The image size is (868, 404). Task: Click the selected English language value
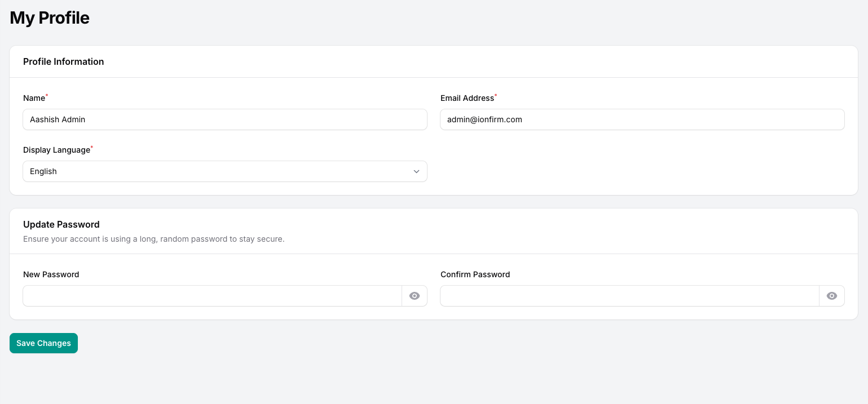[43, 171]
